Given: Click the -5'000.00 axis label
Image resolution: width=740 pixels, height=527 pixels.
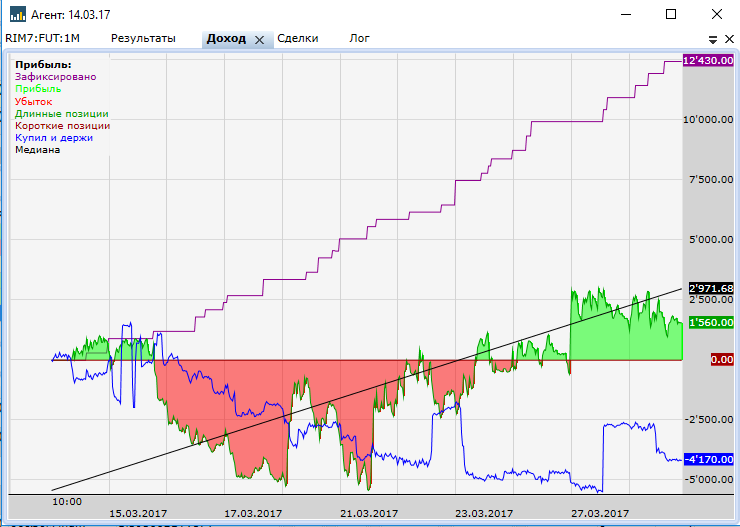Looking at the screenshot, I should (x=709, y=479).
